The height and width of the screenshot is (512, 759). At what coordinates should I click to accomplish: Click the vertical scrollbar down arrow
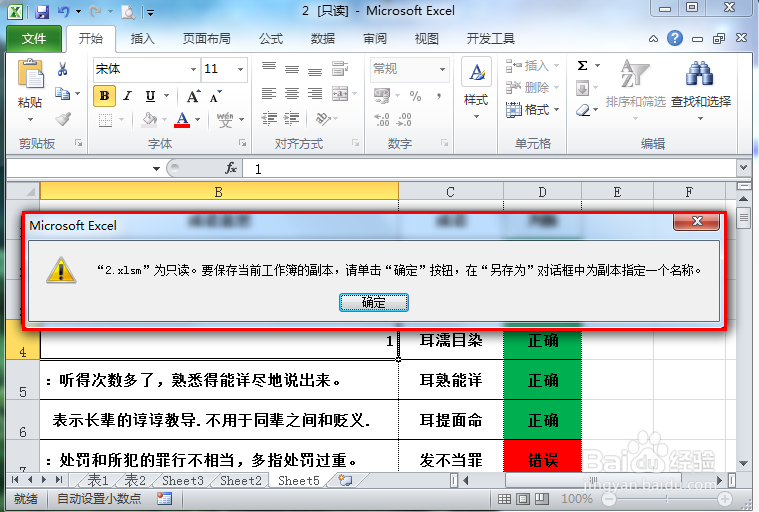(x=744, y=464)
